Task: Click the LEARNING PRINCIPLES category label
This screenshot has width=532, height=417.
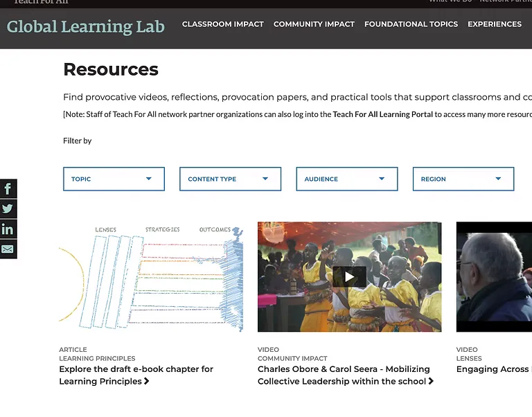Action: pyautogui.click(x=97, y=358)
